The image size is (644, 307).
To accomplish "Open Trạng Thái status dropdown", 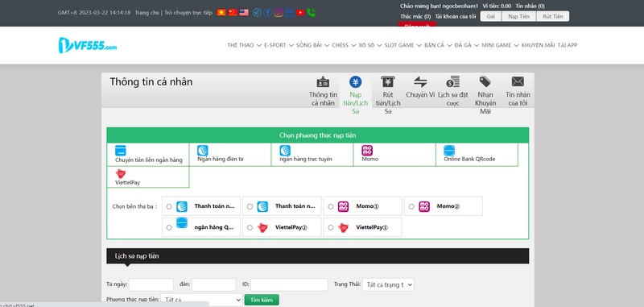I will 388,284.
